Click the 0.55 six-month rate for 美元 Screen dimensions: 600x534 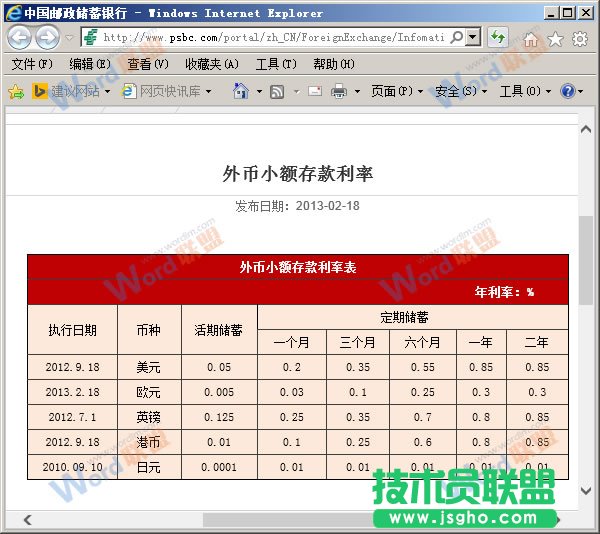click(x=422, y=367)
